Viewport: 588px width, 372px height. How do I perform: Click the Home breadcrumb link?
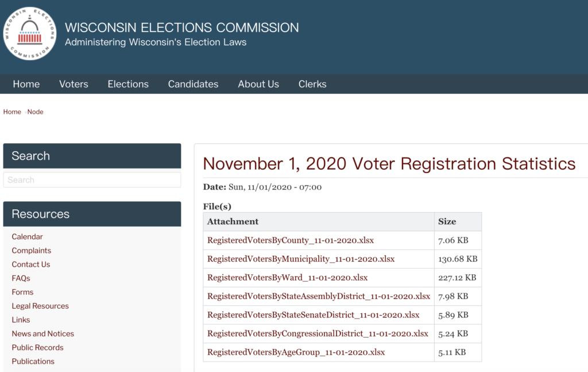pos(12,112)
